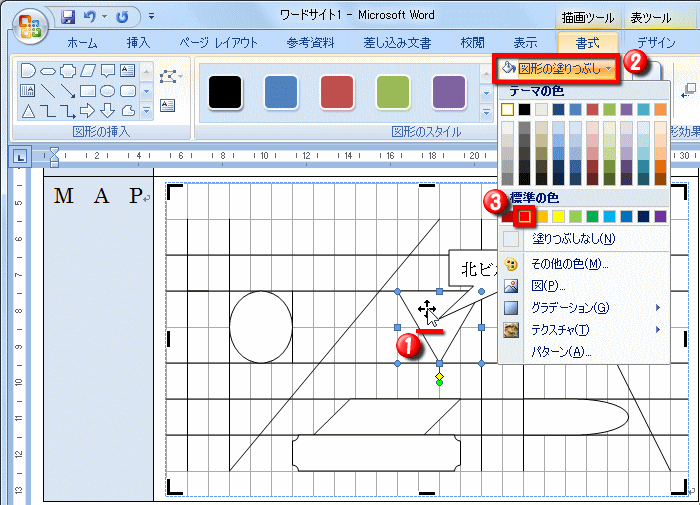Insert a right block arrow shape
Image resolution: width=700 pixels, height=505 pixels.
pos(88,110)
